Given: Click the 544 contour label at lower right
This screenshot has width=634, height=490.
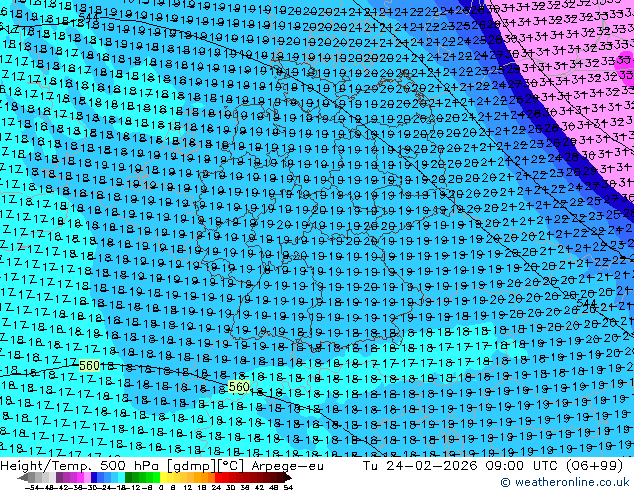Looking at the screenshot, I should point(586,303).
